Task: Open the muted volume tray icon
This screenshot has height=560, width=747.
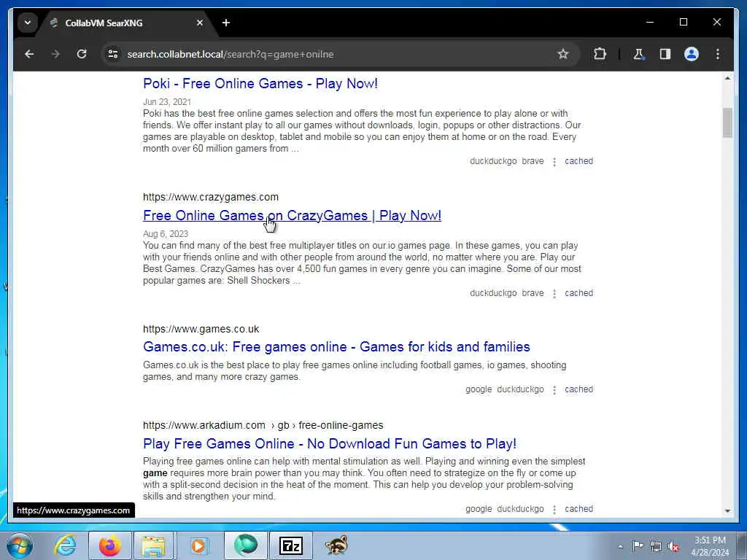Action: click(x=673, y=546)
